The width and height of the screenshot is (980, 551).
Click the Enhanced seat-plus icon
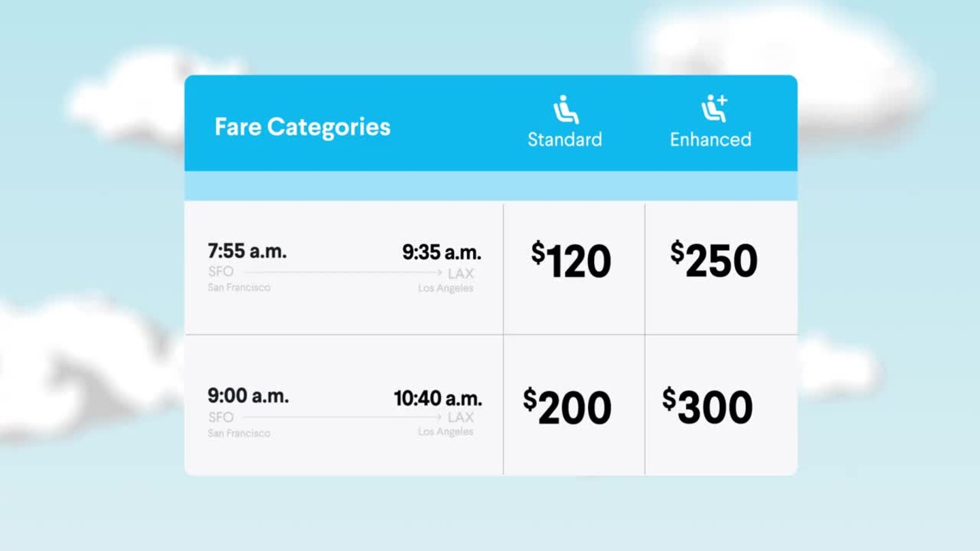pyautogui.click(x=714, y=109)
